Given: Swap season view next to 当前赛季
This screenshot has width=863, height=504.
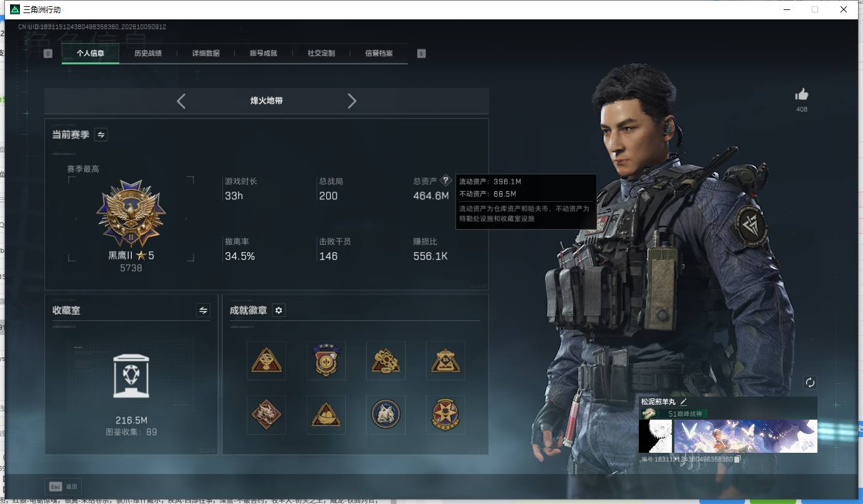Looking at the screenshot, I should [x=101, y=134].
